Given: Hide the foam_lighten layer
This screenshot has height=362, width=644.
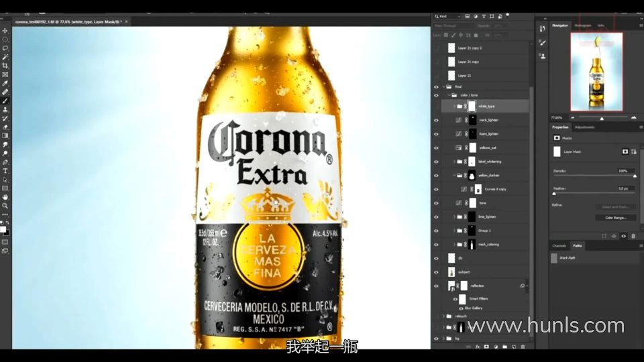Looking at the screenshot, I should (436, 134).
